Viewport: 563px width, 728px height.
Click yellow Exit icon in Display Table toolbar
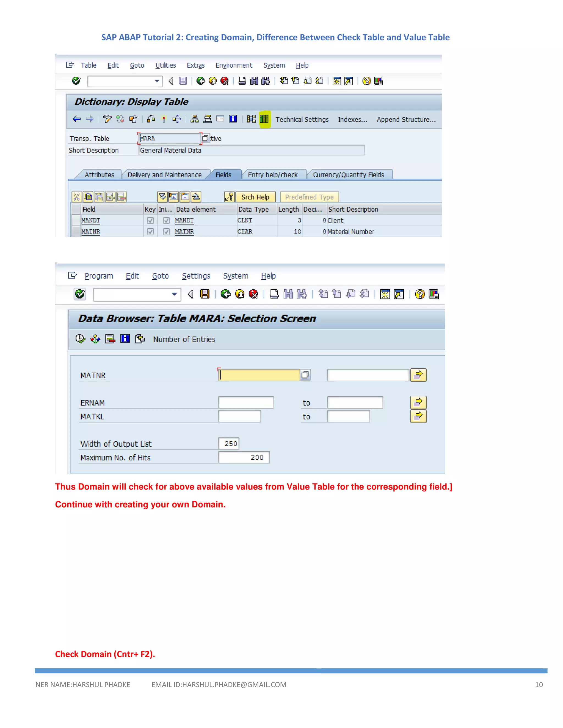coord(212,81)
